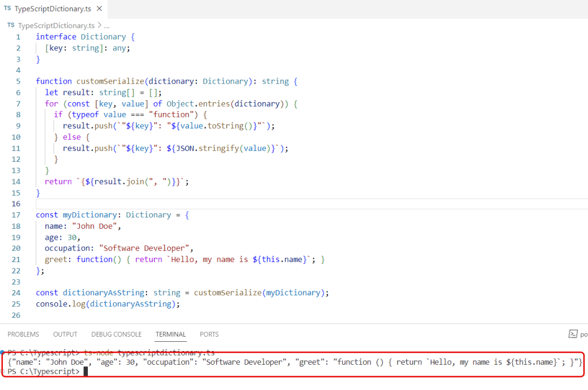Show the PORTS panel tab
This screenshot has height=390, width=588.
(x=209, y=334)
